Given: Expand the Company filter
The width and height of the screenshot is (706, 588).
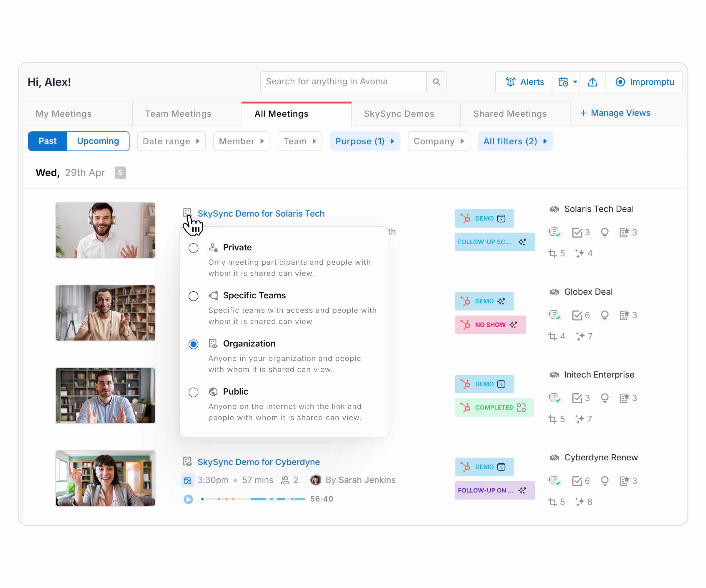Looking at the screenshot, I should [x=439, y=141].
